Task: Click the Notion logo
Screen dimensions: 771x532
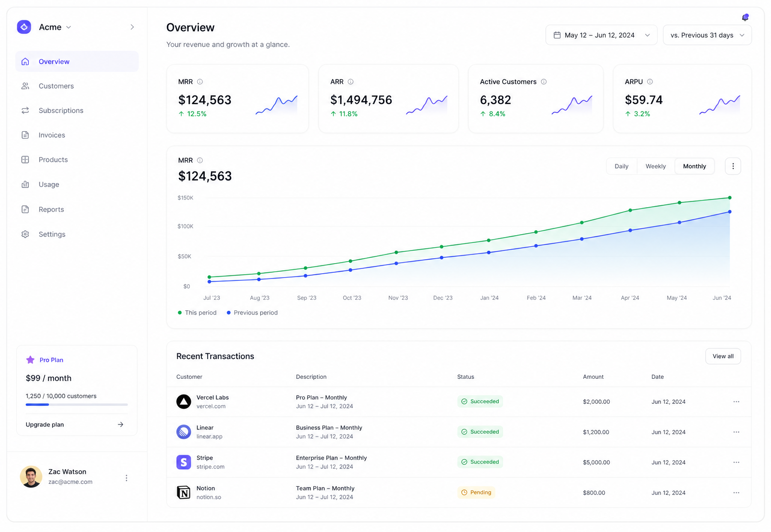Action: (x=184, y=492)
